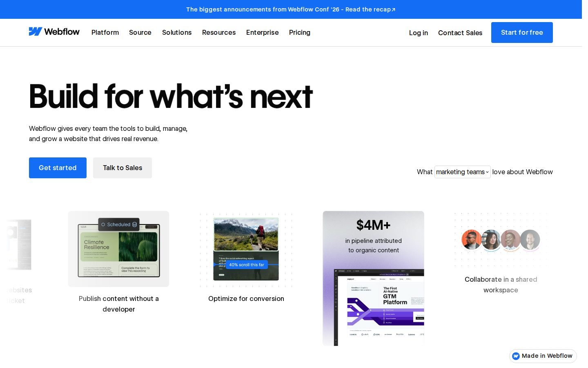The height and width of the screenshot is (368, 588).
Task: Open the Source nav item
Action: [x=140, y=32]
